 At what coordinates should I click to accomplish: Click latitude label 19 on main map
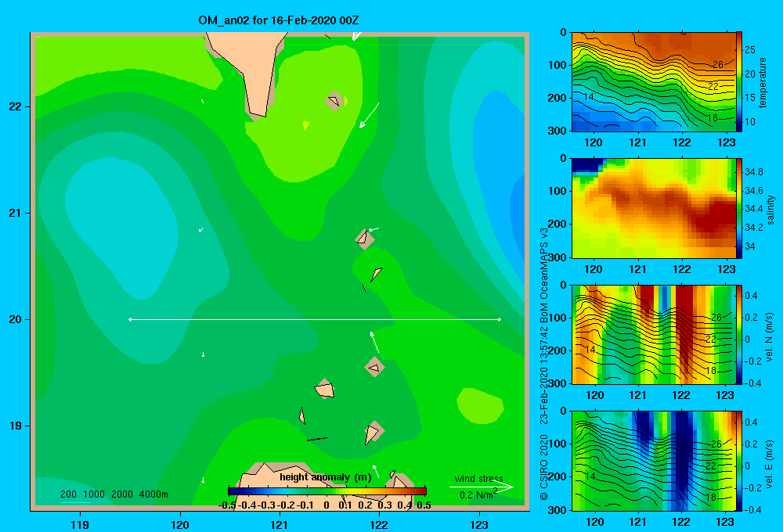(x=16, y=426)
